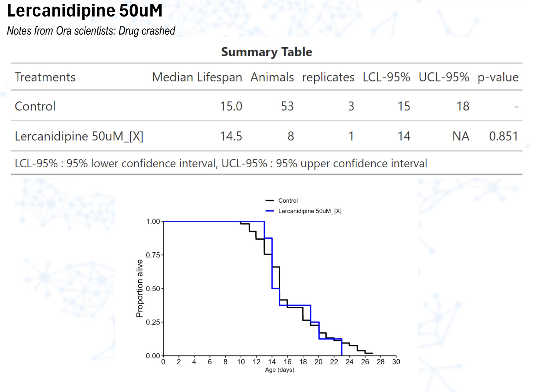This screenshot has width=540, height=392.
Task: Click the Control row label in table
Action: (35, 106)
